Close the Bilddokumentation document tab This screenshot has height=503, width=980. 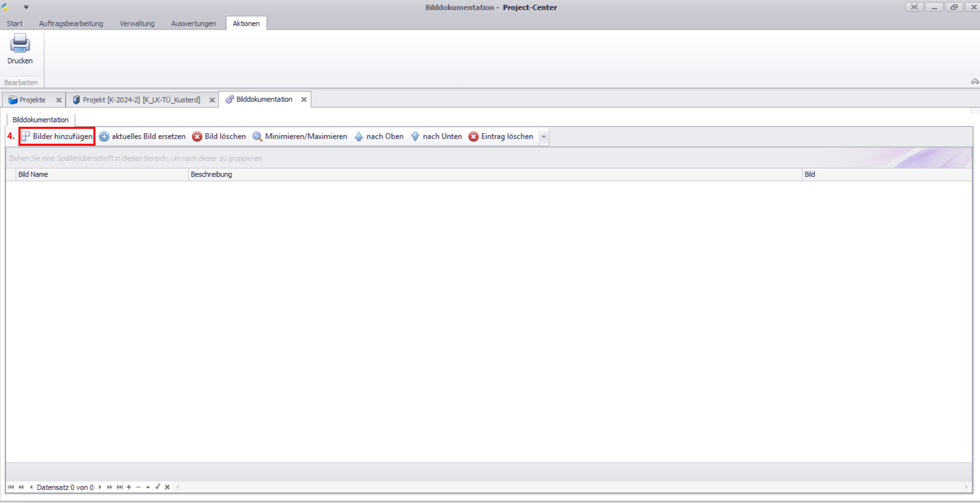pos(304,100)
